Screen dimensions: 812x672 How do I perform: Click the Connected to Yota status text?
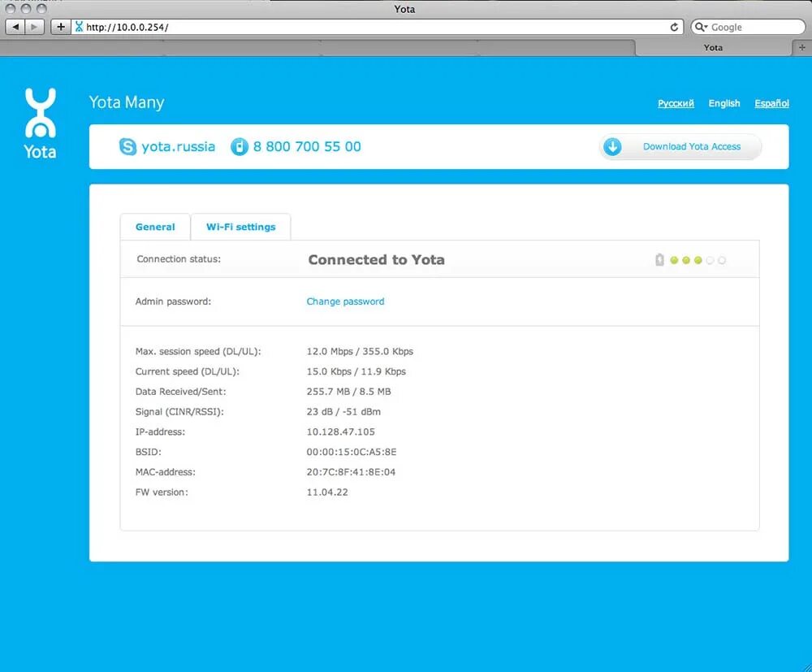coord(377,259)
